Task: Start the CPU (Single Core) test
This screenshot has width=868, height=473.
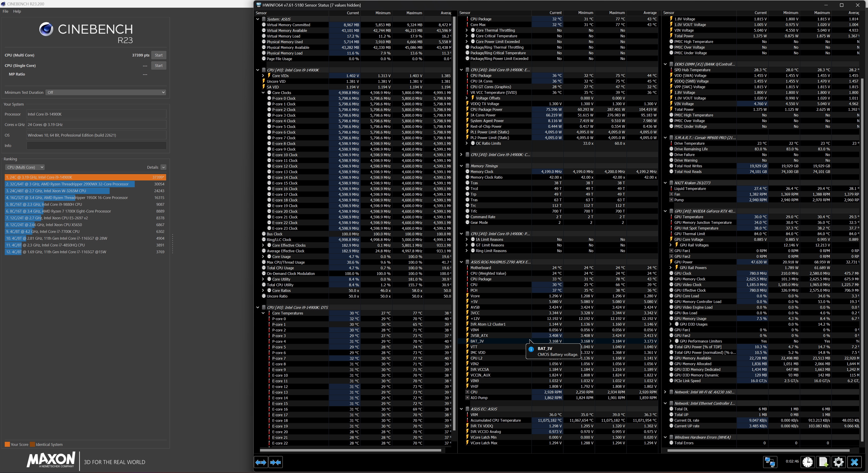Action: [x=159, y=66]
